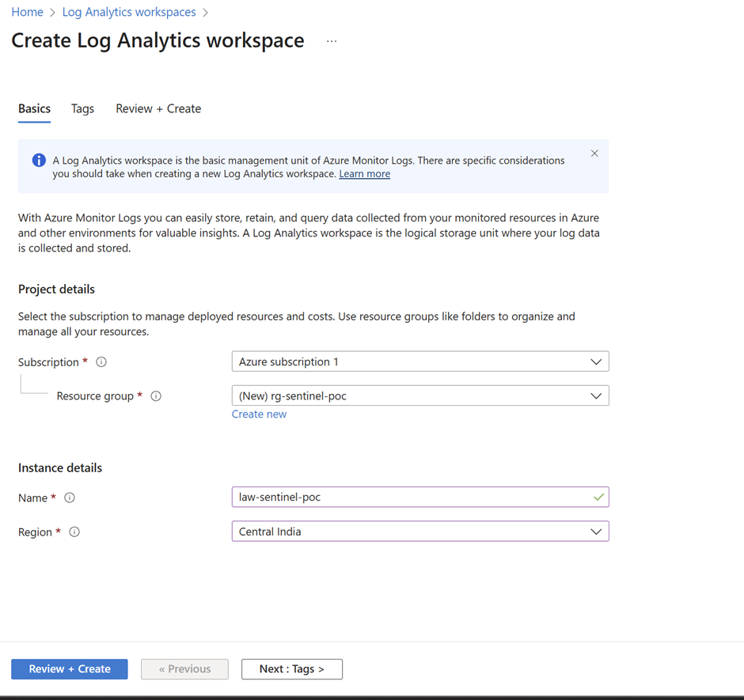
Task: Click the Review + Create button
Action: point(70,669)
